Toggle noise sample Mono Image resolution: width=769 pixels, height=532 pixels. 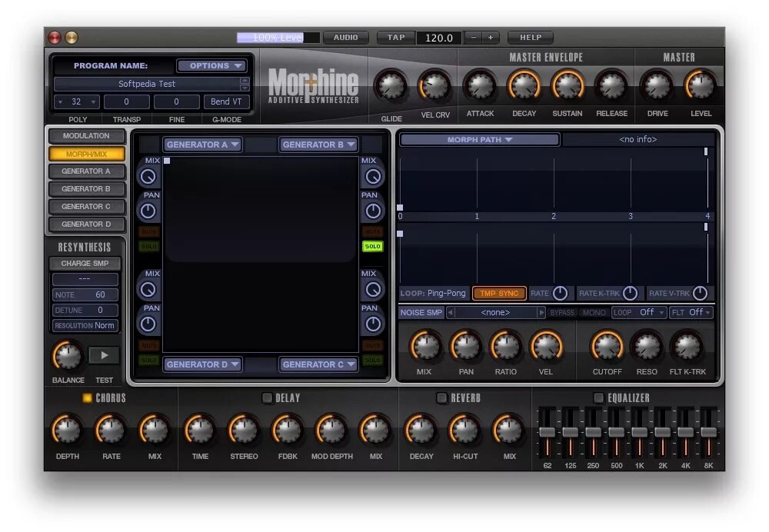pos(594,312)
